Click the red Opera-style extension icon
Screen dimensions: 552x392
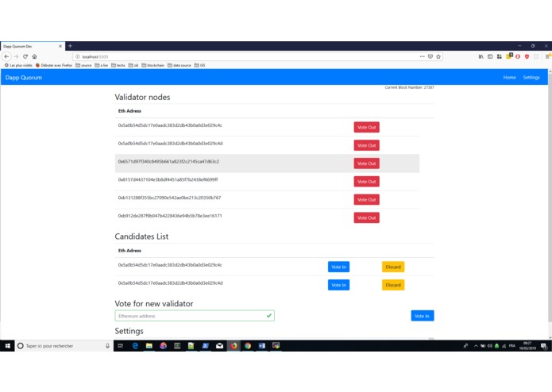(x=518, y=56)
